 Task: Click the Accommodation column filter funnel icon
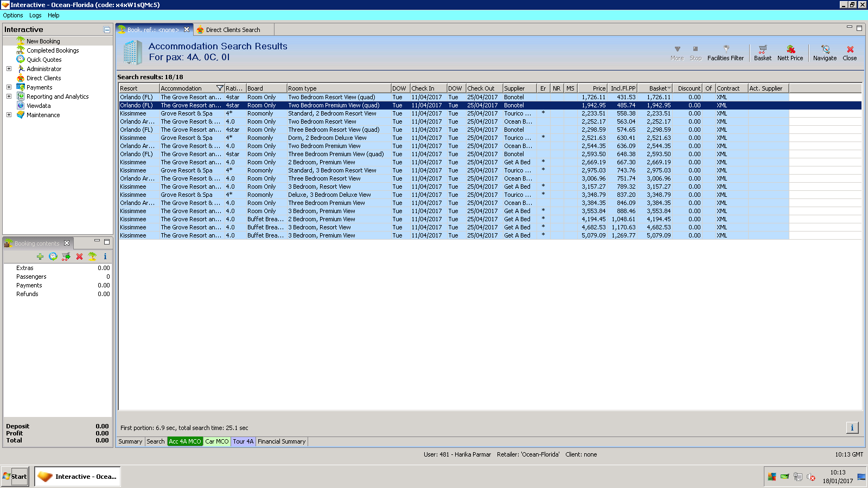click(220, 88)
